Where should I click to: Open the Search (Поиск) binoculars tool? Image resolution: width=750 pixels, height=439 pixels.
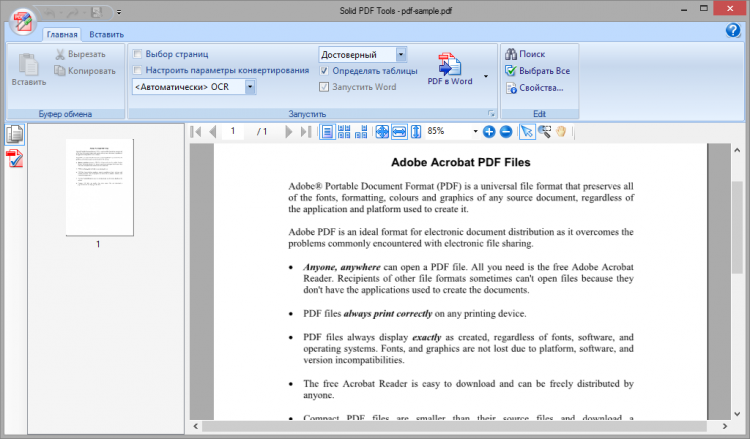[525, 54]
